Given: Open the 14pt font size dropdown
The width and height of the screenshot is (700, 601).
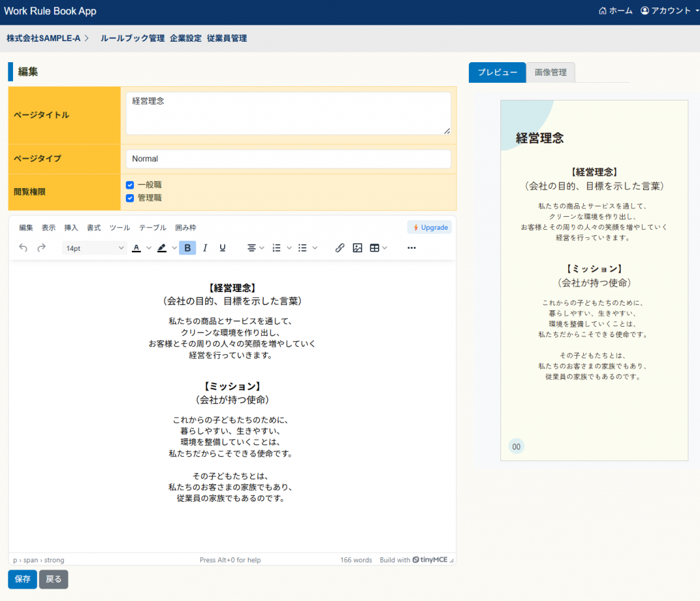Looking at the screenshot, I should pyautogui.click(x=95, y=248).
